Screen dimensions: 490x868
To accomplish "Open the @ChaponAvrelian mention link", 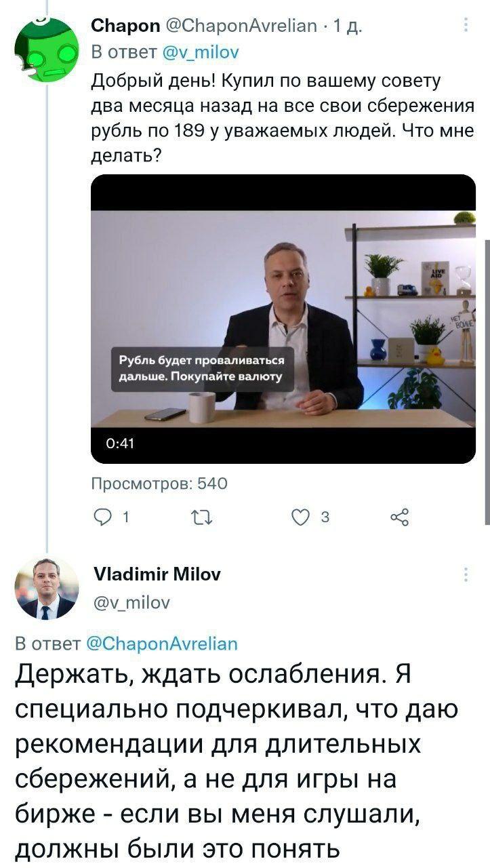I will tap(162, 644).
